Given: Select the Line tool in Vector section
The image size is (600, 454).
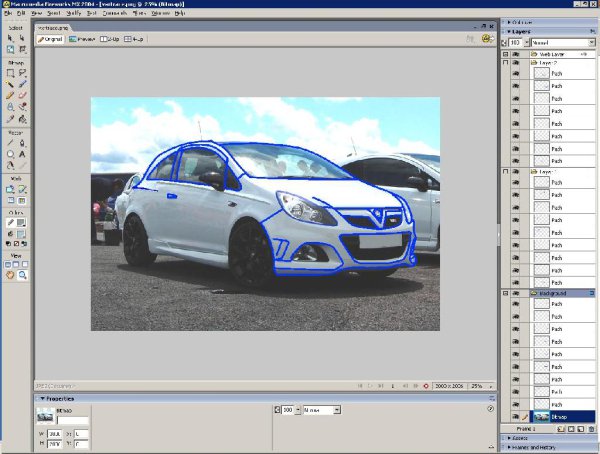Looking at the screenshot, I should 10,143.
